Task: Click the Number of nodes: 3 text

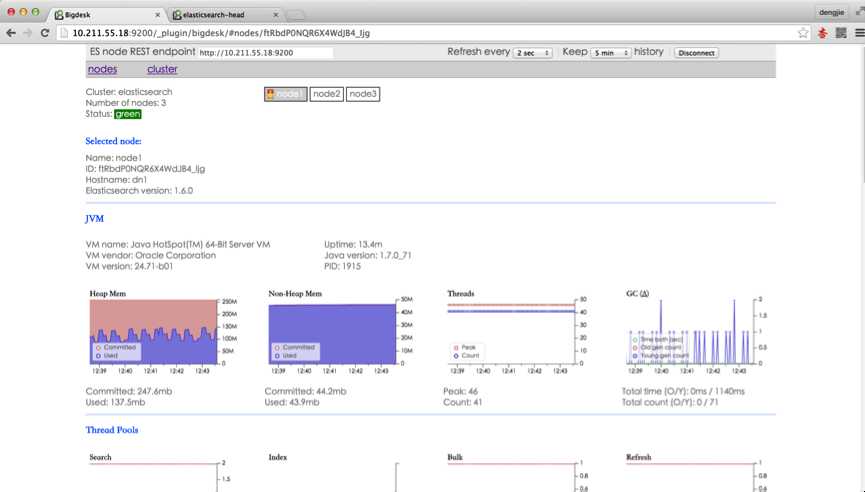Action: click(x=126, y=103)
